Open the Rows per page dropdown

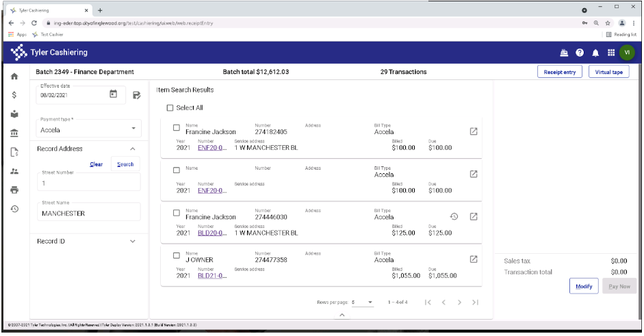(362, 302)
